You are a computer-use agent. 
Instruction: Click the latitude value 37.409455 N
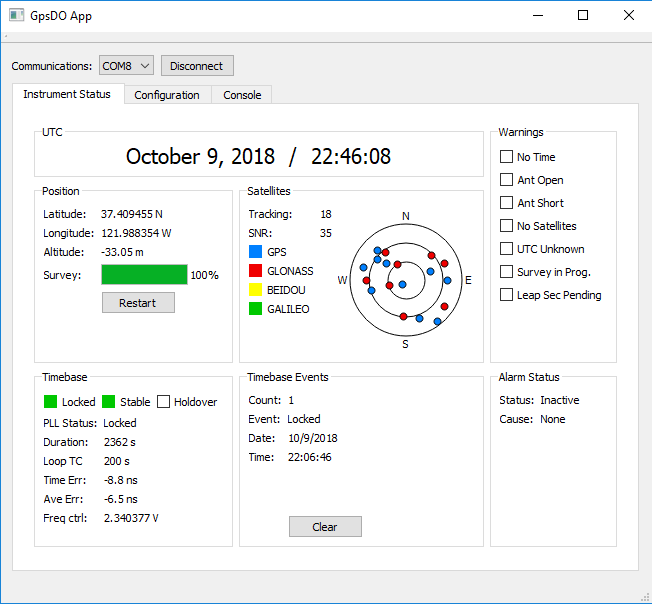pyautogui.click(x=132, y=214)
